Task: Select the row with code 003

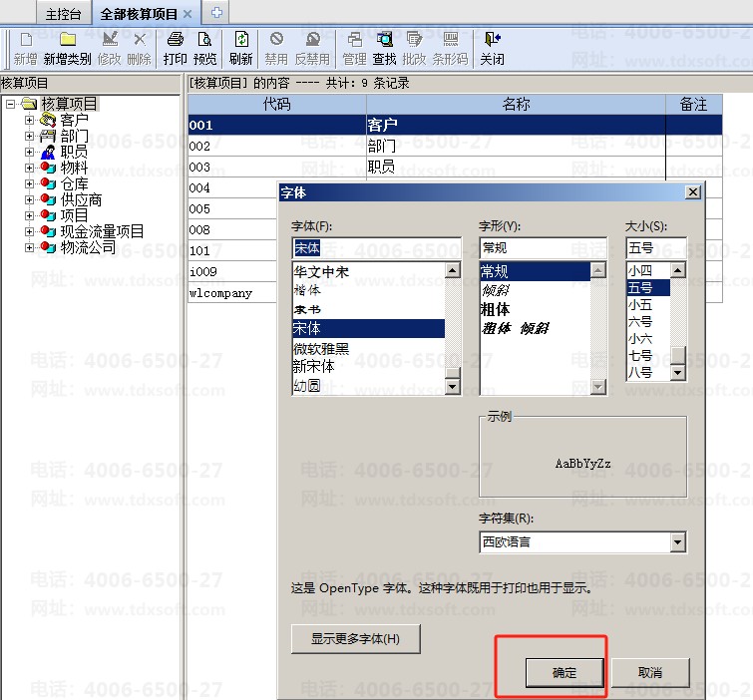Action: [x=455, y=167]
